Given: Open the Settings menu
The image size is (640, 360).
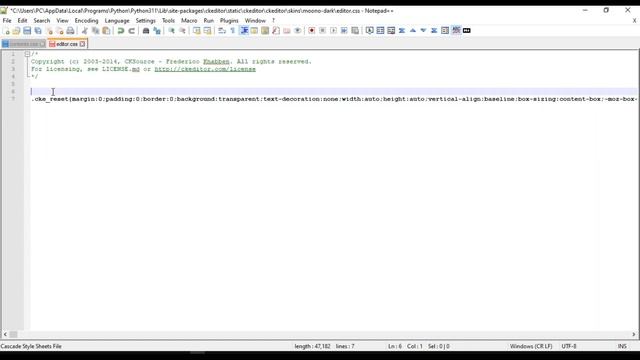Looking at the screenshot, I should tap(145, 20).
